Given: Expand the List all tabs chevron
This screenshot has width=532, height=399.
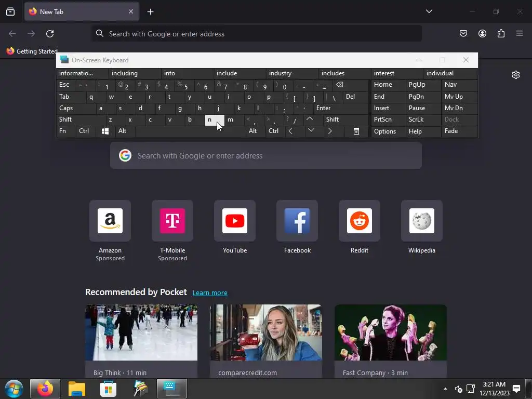Looking at the screenshot, I should [x=429, y=11].
